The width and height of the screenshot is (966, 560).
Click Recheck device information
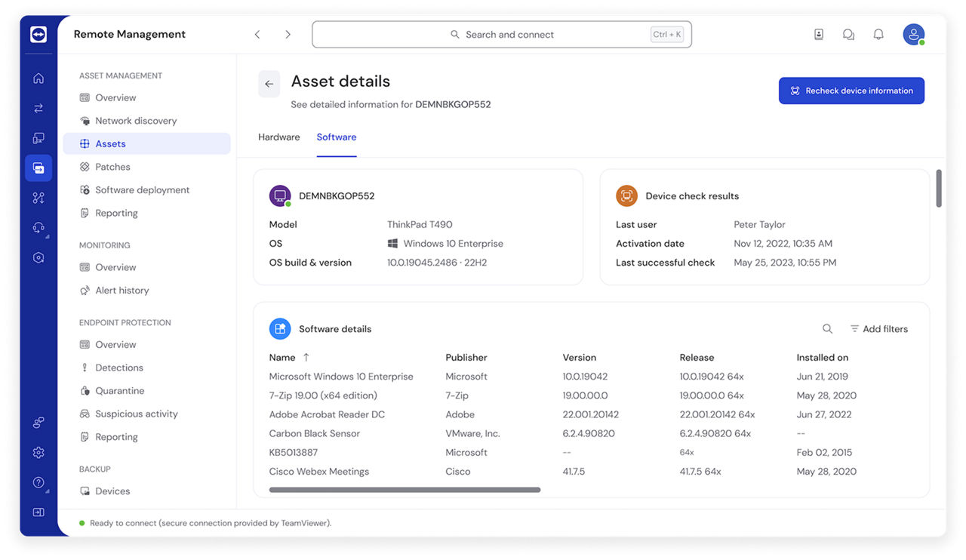(x=851, y=90)
